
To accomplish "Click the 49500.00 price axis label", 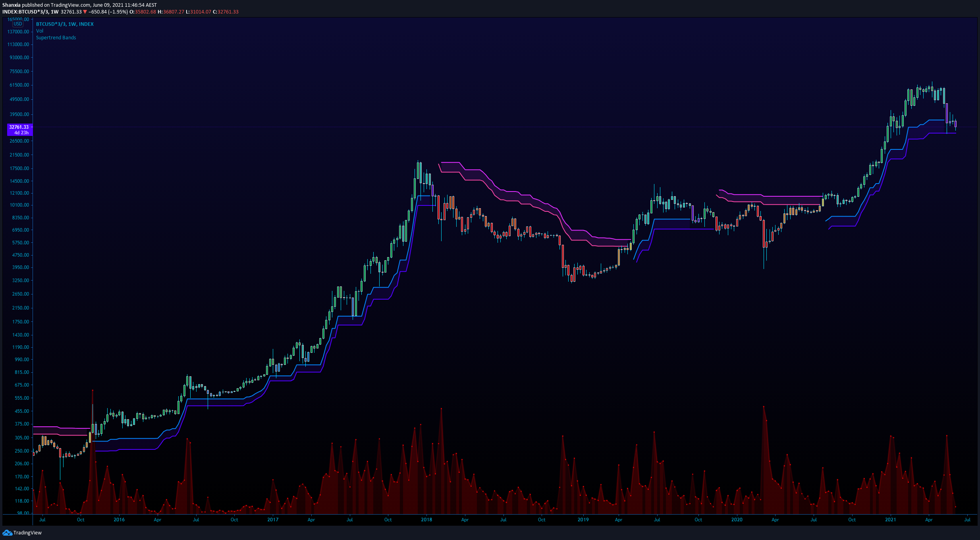I will [19, 99].
